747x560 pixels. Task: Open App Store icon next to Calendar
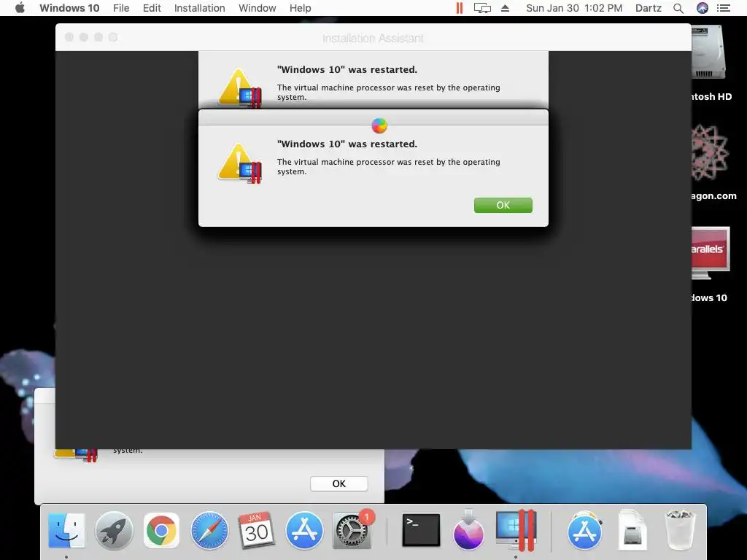[304, 530]
